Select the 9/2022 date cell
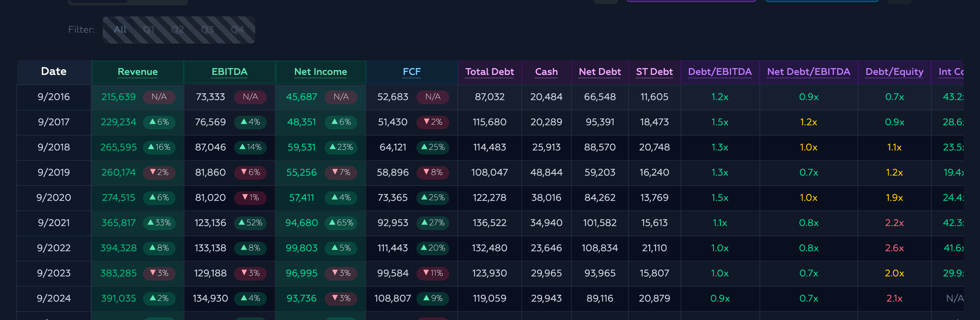 (x=54, y=248)
